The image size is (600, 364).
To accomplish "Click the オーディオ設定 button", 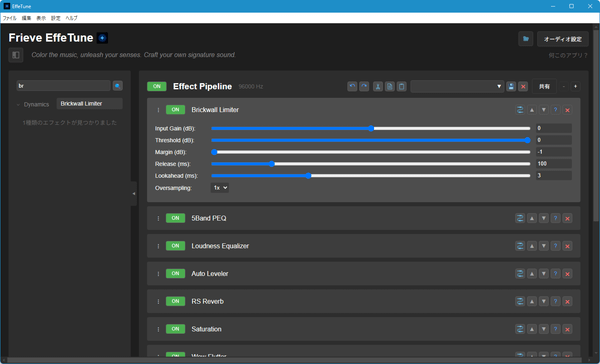I will (x=562, y=39).
